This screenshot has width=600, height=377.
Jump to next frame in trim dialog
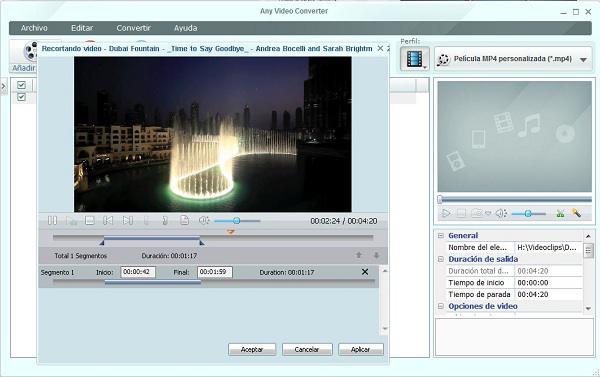point(128,220)
